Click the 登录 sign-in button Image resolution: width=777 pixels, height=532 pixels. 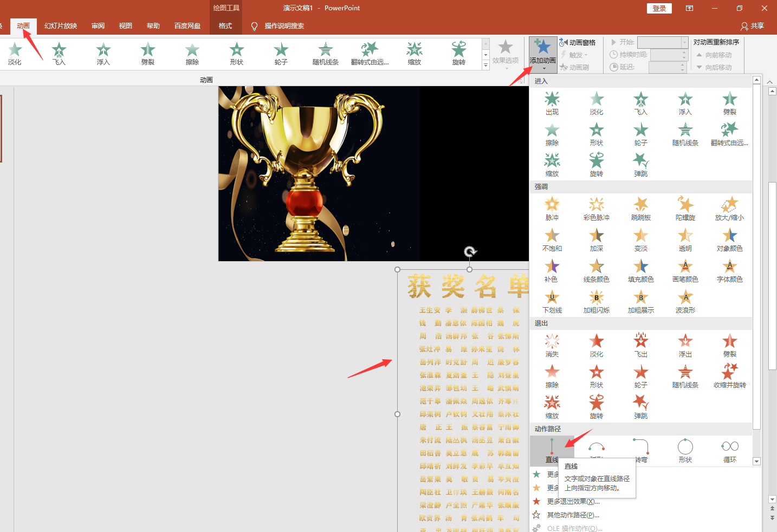(x=659, y=8)
